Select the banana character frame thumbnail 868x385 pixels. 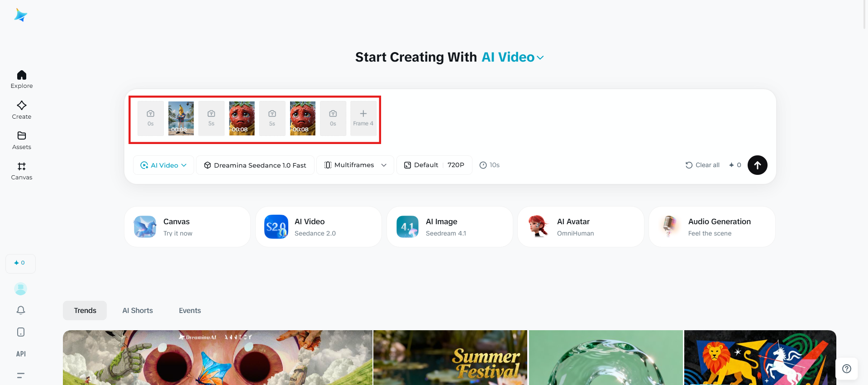tap(181, 118)
